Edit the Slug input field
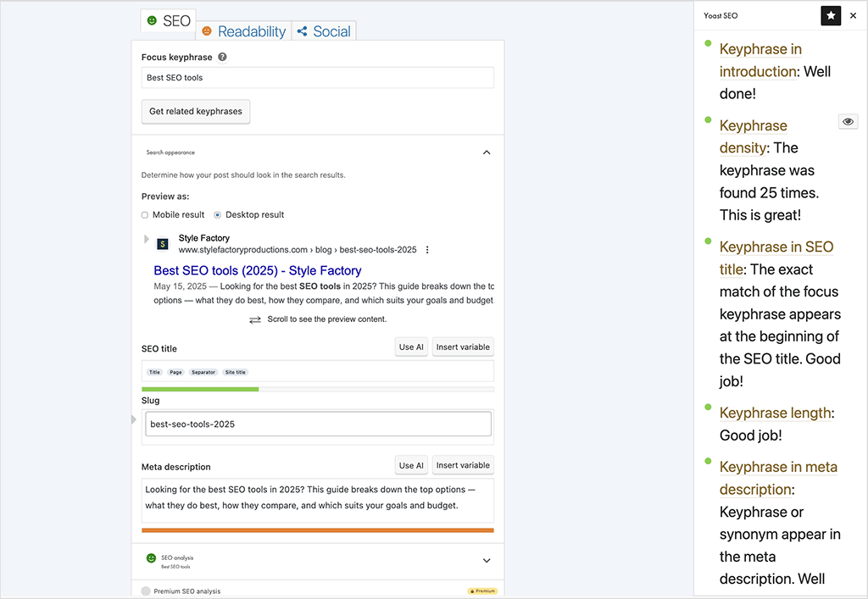Screen dimensions: 868x599 (318, 424)
